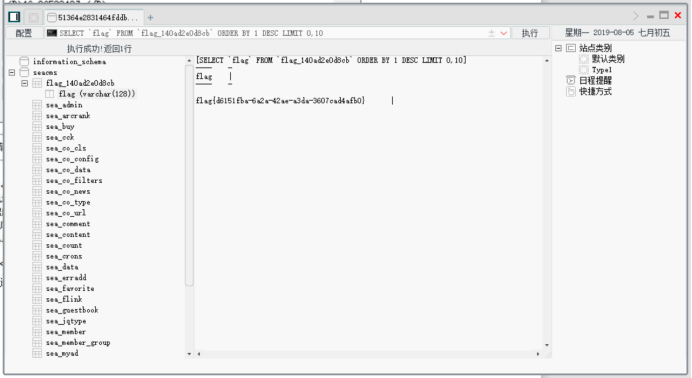Click the sea_co_cls table icon
Viewport: 692px width, 378px height.
pos(37,148)
